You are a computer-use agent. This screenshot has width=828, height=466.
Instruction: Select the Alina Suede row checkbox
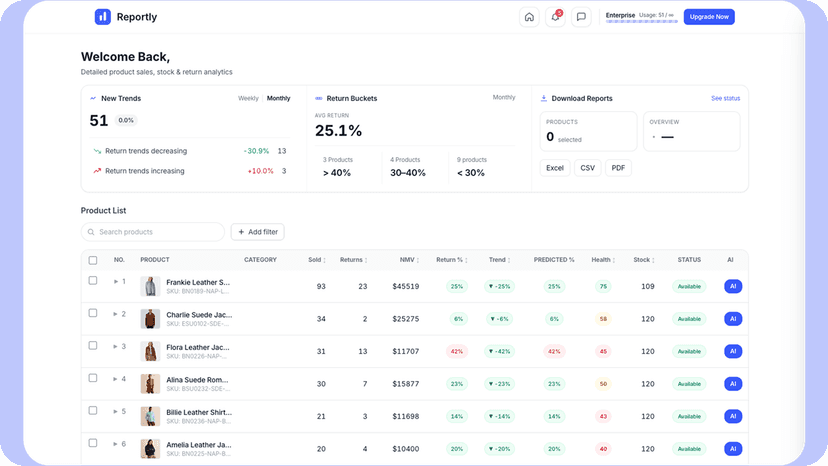(x=93, y=378)
